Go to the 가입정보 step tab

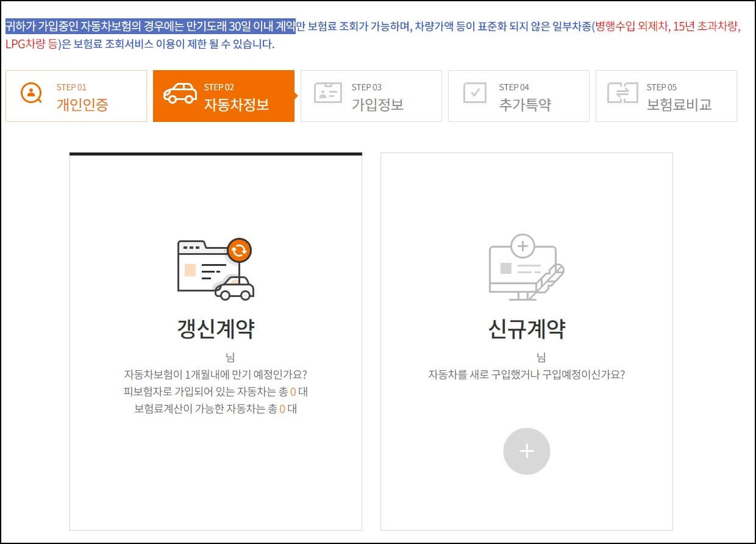(x=371, y=96)
